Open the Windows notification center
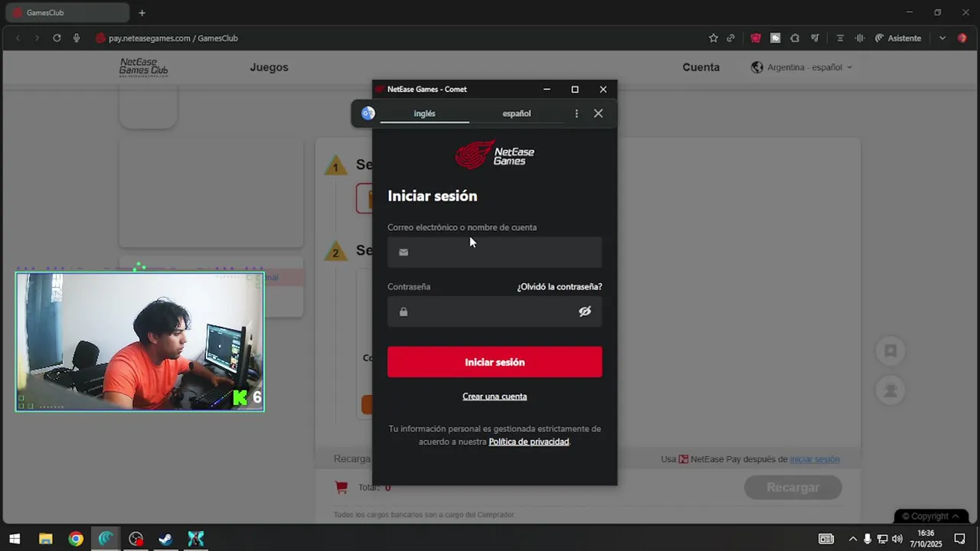The width and height of the screenshot is (980, 551). tap(960, 539)
